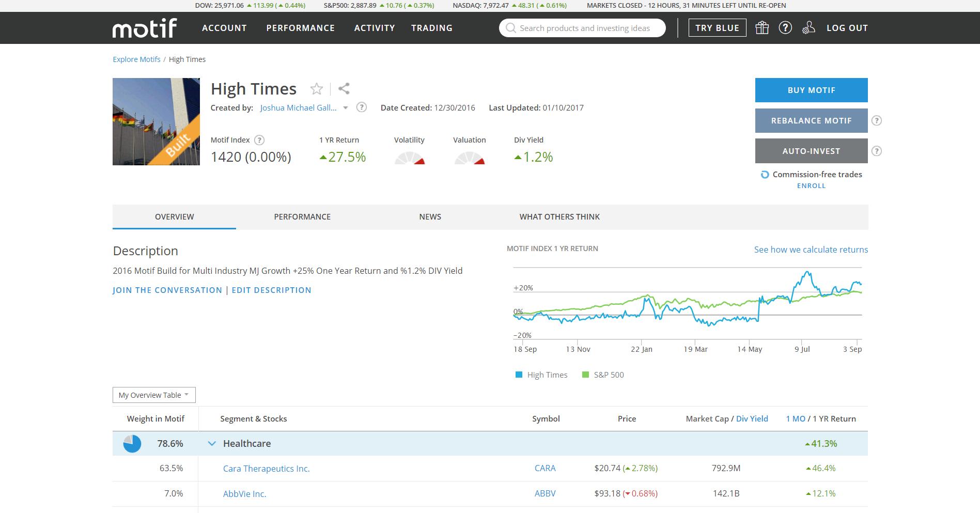The image size is (980, 513).
Task: Select 1 MO return column header
Action: pos(796,419)
